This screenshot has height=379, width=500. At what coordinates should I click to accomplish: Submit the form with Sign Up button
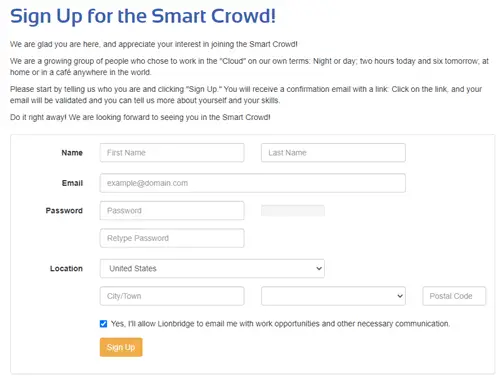[x=121, y=347]
